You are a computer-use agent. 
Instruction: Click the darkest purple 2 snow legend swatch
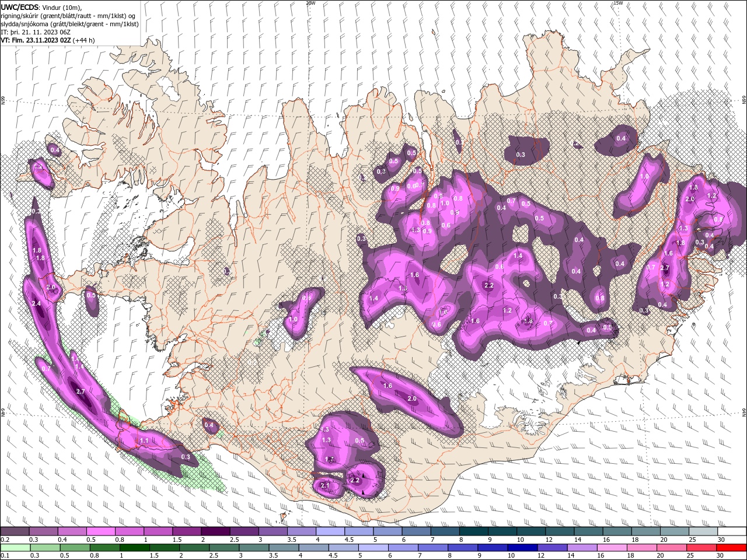215,531
